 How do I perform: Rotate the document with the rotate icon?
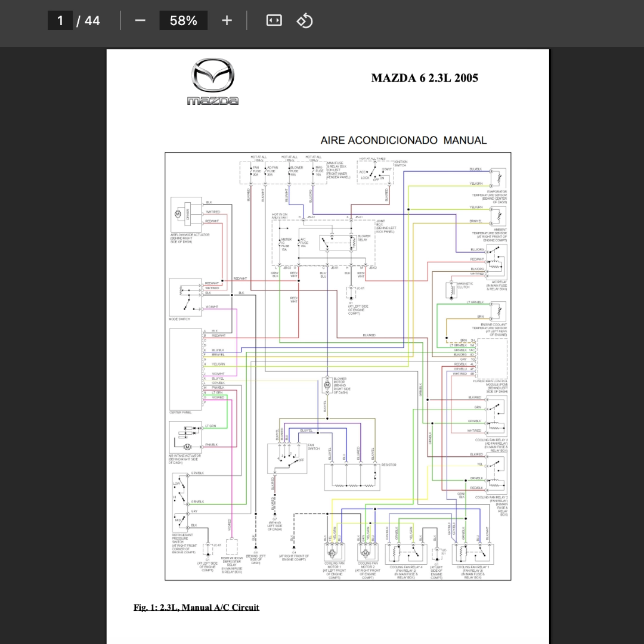pos(304,20)
